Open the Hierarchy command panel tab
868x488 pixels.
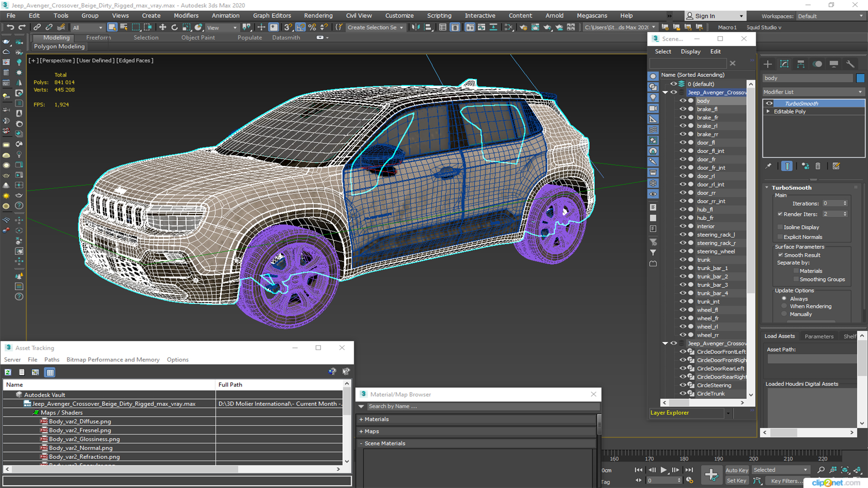coord(801,64)
